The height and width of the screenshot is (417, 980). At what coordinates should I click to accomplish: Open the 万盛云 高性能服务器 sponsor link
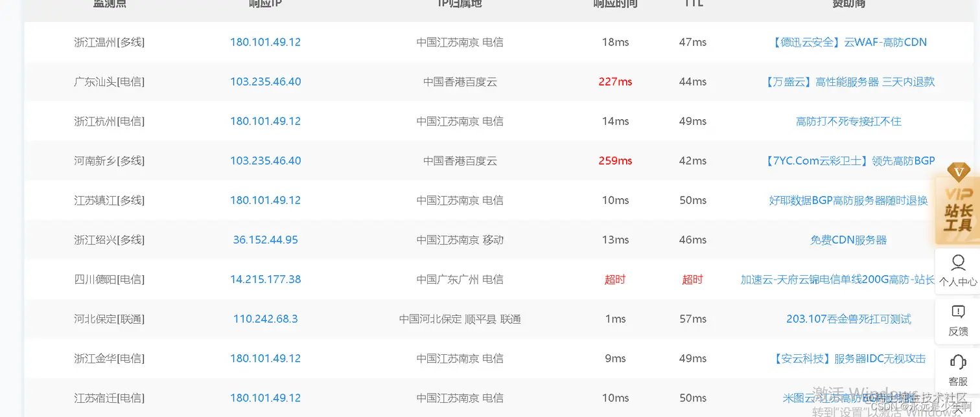click(848, 82)
